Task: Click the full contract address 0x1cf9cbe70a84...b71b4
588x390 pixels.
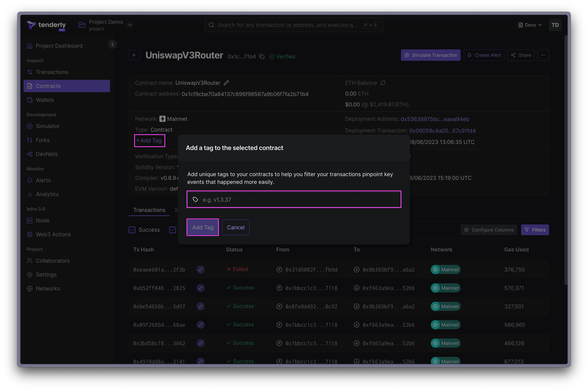Action: coord(245,94)
